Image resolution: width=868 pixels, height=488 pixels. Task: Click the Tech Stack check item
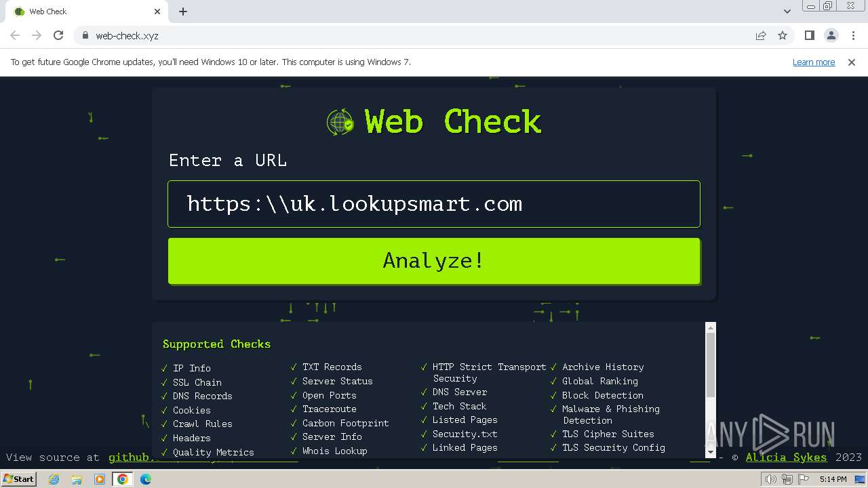pyautogui.click(x=460, y=406)
